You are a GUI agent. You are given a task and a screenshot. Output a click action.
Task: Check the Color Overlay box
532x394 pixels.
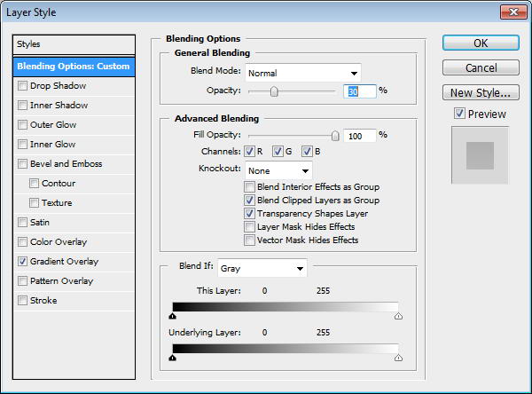(22, 242)
